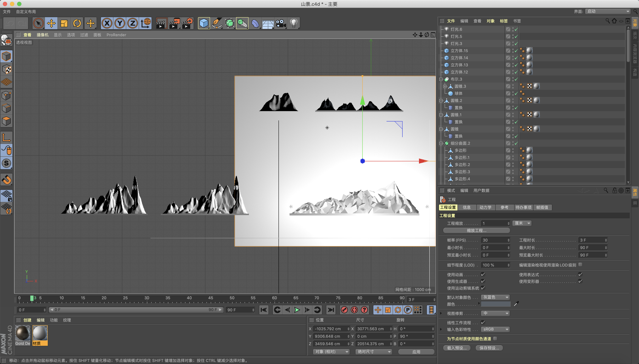Enable points mode in left toolbar
639x364 pixels.
point(6,95)
